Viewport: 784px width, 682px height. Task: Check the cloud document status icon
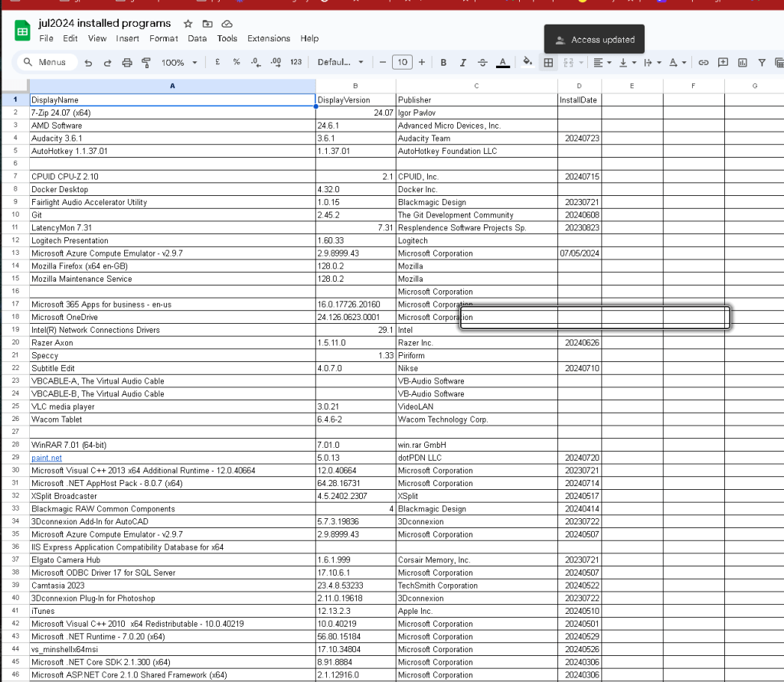point(227,24)
